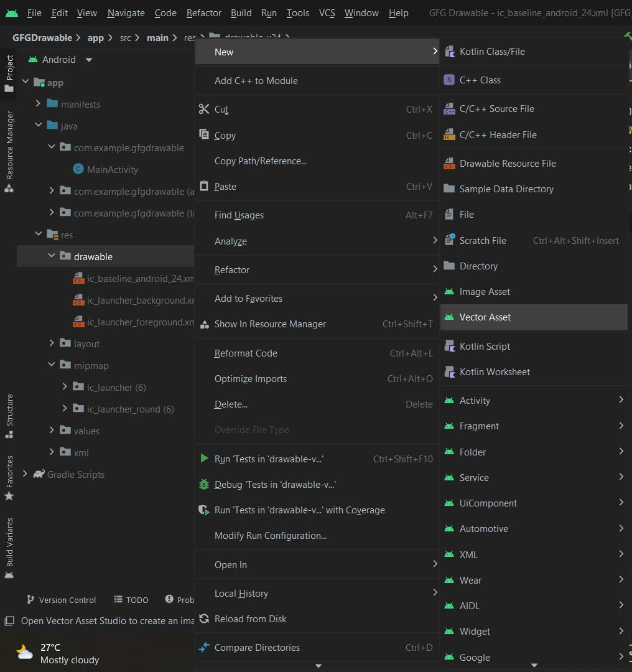This screenshot has width=632, height=672.
Task: Open the Activity submenu
Action: coord(534,400)
